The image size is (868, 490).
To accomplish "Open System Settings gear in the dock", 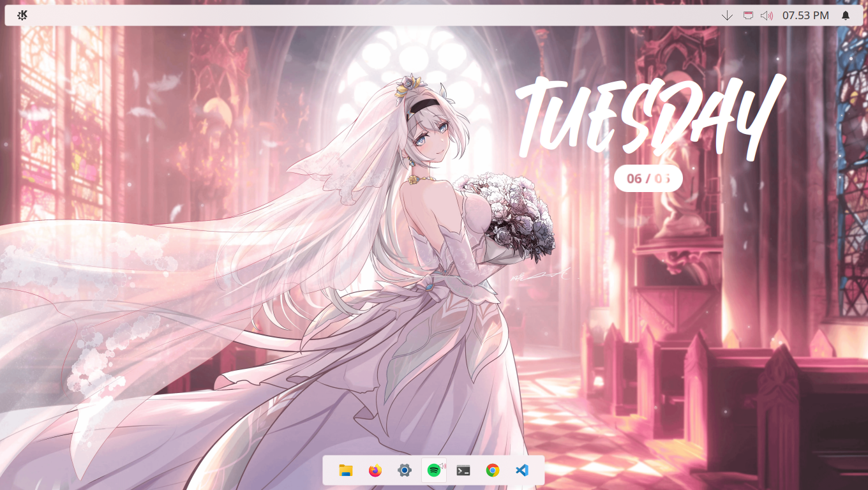I will [405, 471].
